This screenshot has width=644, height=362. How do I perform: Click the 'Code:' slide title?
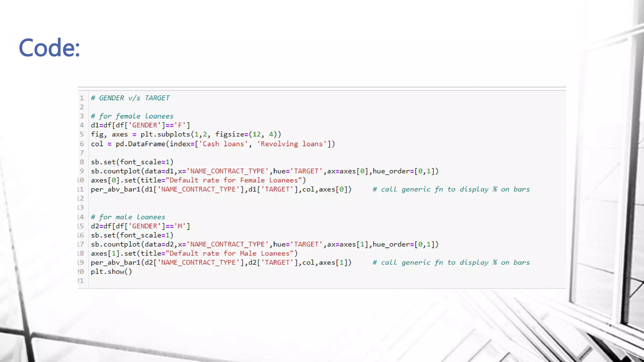tap(49, 48)
